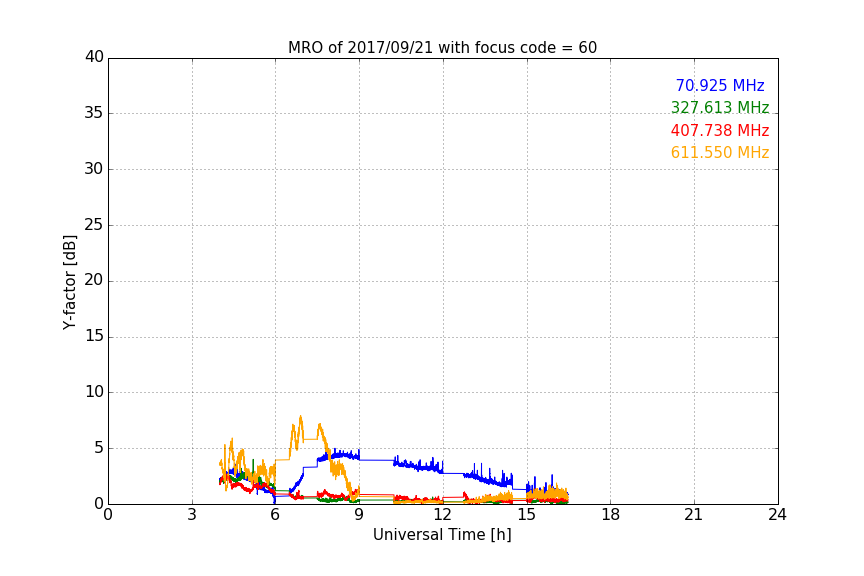Screen dimensions: 864x576
Task: Click the "Y-factor [dB]" axis label
Action: [69, 282]
